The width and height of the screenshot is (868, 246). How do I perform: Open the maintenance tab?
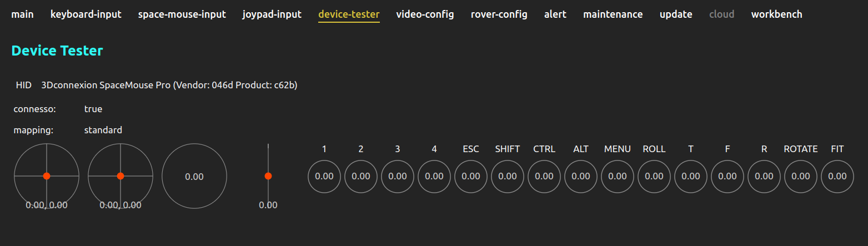(x=613, y=14)
